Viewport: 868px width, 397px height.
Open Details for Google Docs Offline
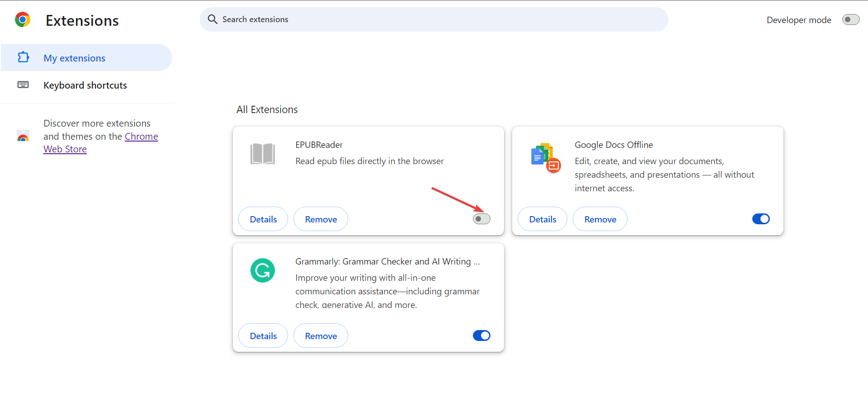[x=542, y=219]
